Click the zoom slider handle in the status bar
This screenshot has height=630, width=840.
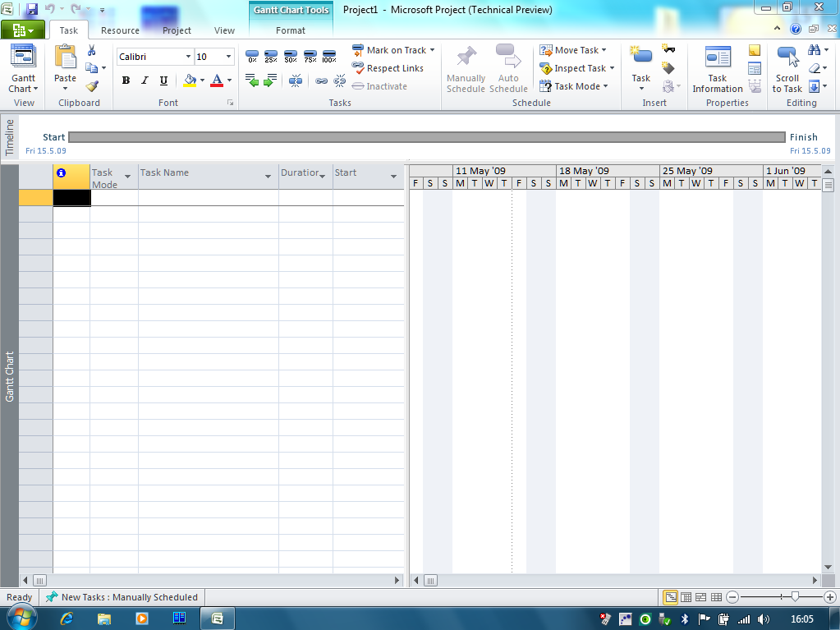pos(795,596)
